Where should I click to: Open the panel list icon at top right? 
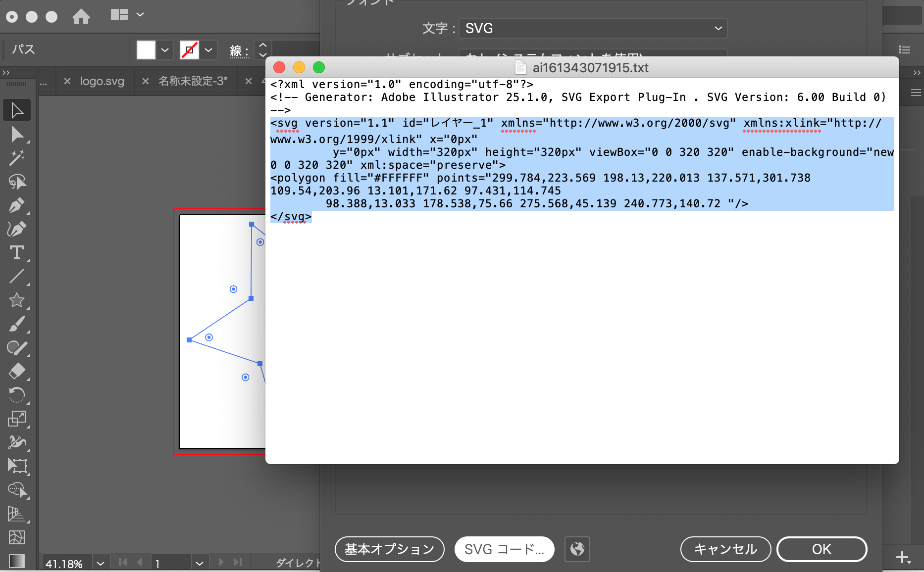click(905, 49)
